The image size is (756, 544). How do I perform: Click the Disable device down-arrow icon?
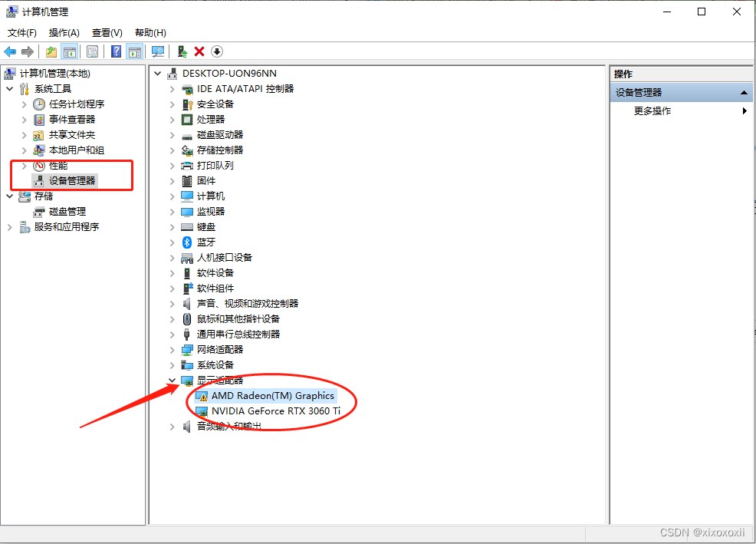pos(217,51)
